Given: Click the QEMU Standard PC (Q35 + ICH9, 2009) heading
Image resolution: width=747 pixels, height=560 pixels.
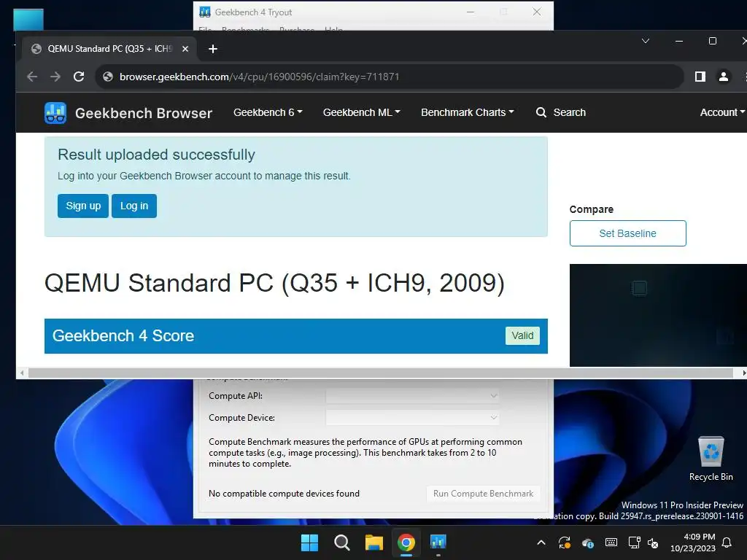Looking at the screenshot, I should tap(274, 284).
